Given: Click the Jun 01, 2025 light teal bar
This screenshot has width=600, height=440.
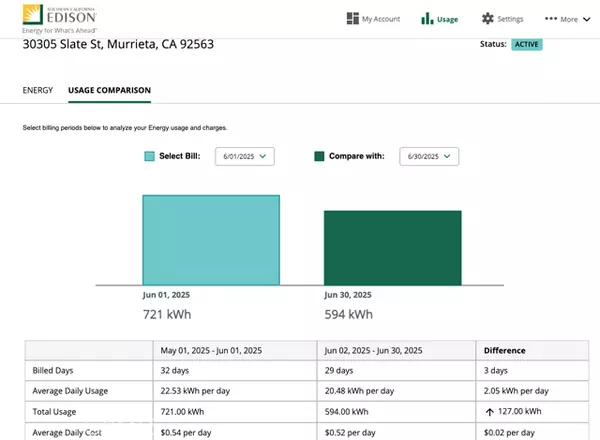Looking at the screenshot, I should (x=211, y=240).
